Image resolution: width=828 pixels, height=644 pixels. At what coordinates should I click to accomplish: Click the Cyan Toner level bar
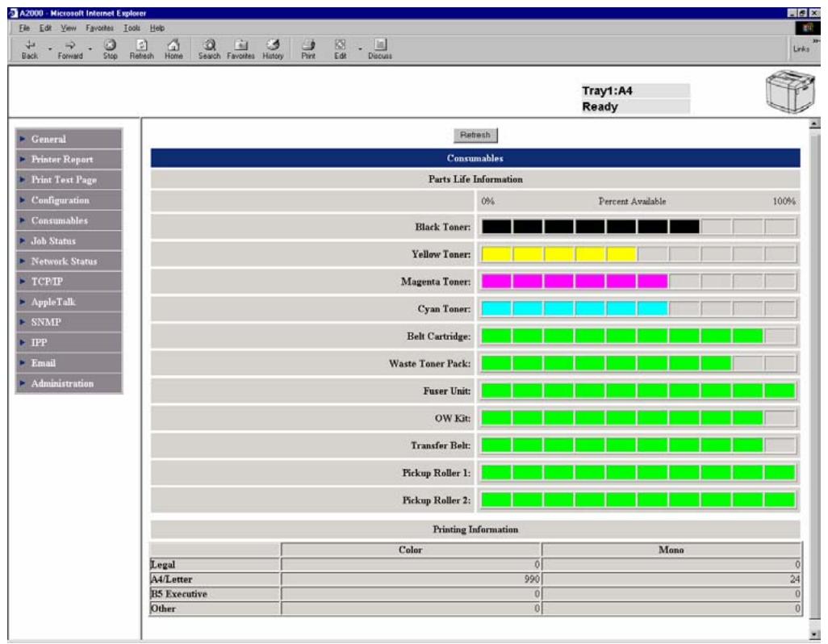click(638, 309)
